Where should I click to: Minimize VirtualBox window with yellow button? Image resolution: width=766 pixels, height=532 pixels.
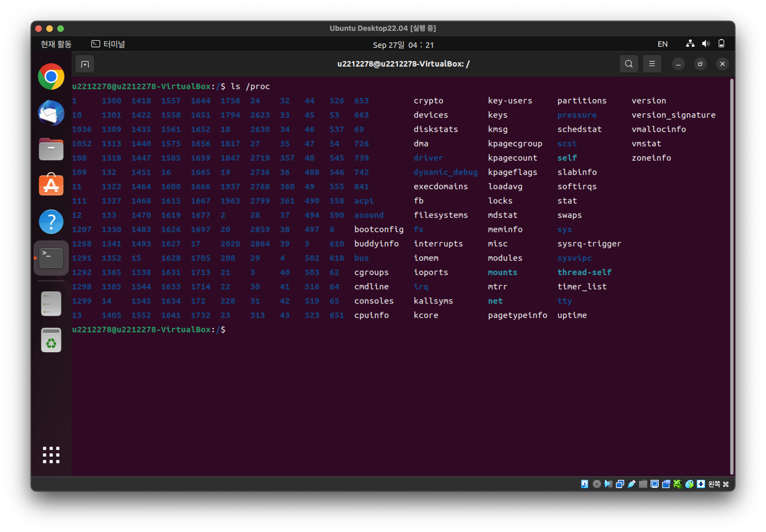[x=49, y=28]
